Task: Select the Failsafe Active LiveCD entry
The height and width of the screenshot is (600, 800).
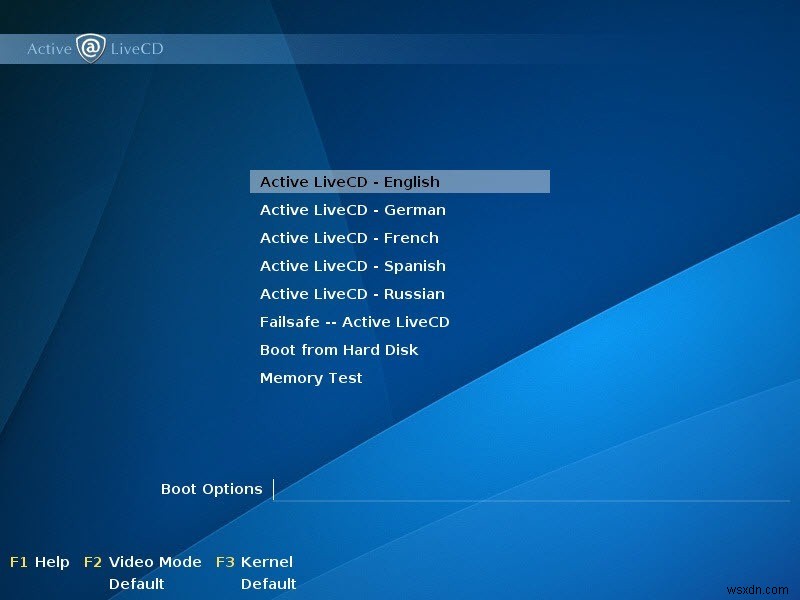Action: (x=354, y=322)
